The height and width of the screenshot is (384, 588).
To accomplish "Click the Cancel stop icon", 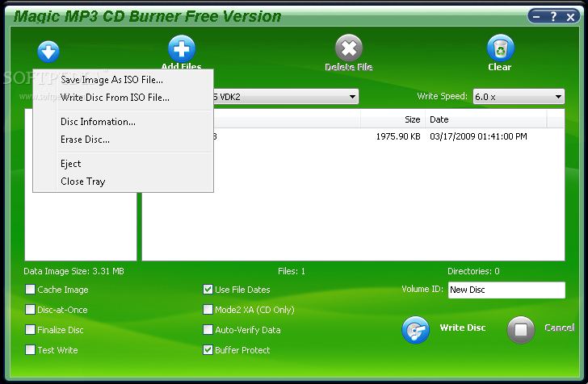I will click(520, 330).
